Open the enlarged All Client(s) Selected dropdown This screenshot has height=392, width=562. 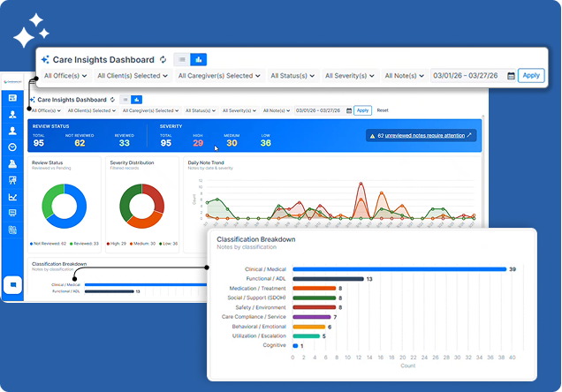click(x=133, y=76)
